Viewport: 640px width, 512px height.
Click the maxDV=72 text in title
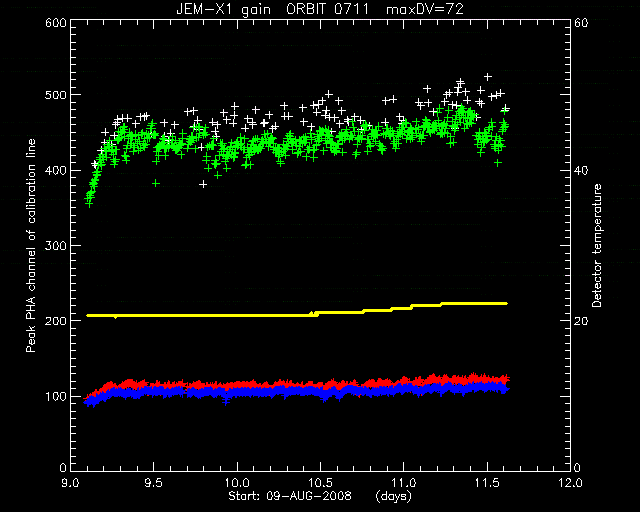pos(424,9)
